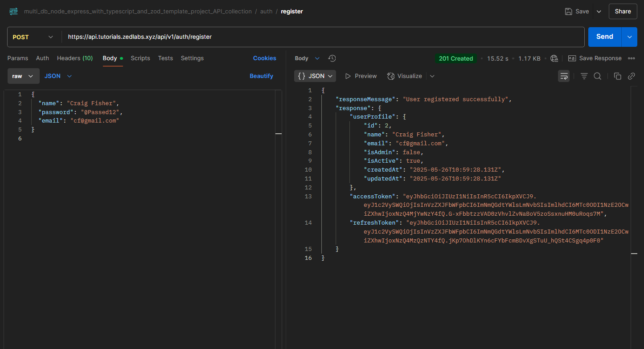Expand the raw body type dropdown
This screenshot has height=349, width=644.
(23, 76)
